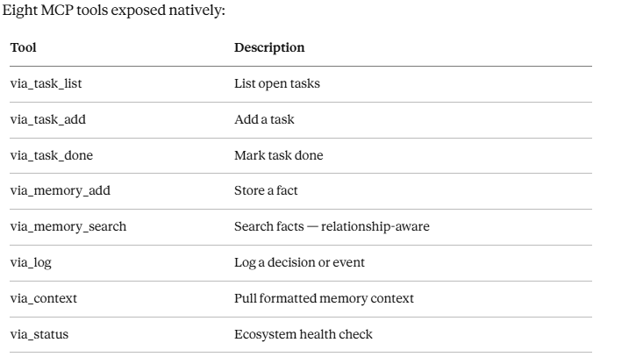The height and width of the screenshot is (364, 636).
Task: Select 'Ecosystem health check' description
Action: [x=304, y=334]
